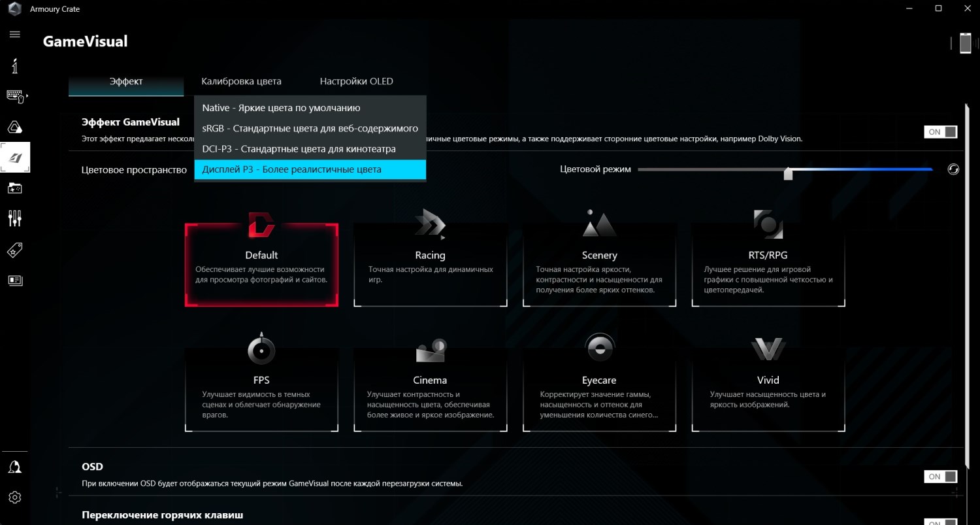The height and width of the screenshot is (525, 980).
Task: Select the GameVisual sidebar icon
Action: click(15, 158)
